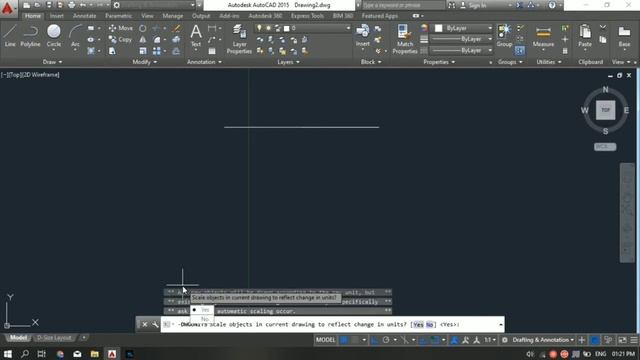Toggle Clean Screen in status bar
Screen dimensions: 640x360
click(x=622, y=340)
